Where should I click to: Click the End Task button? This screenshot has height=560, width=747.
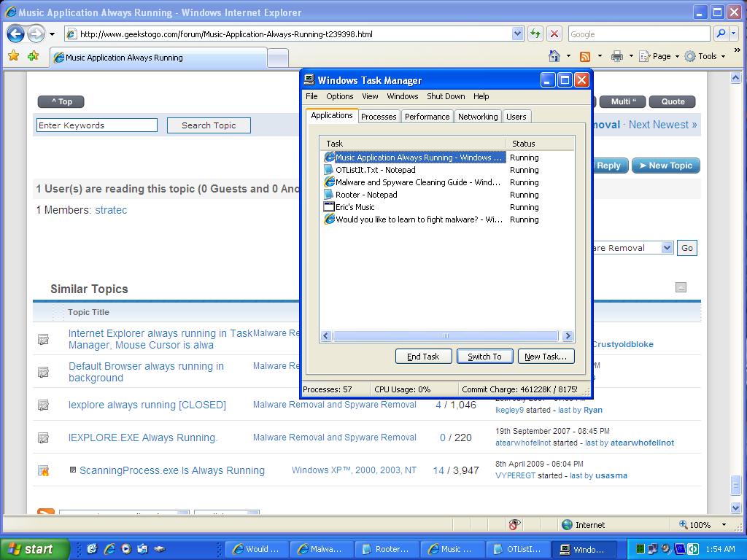click(424, 356)
